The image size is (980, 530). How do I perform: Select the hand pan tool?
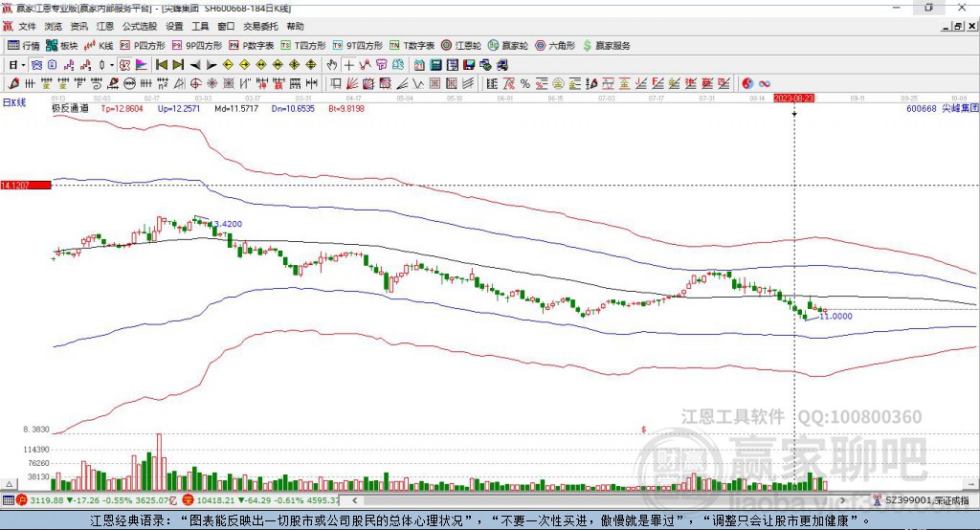[332, 65]
